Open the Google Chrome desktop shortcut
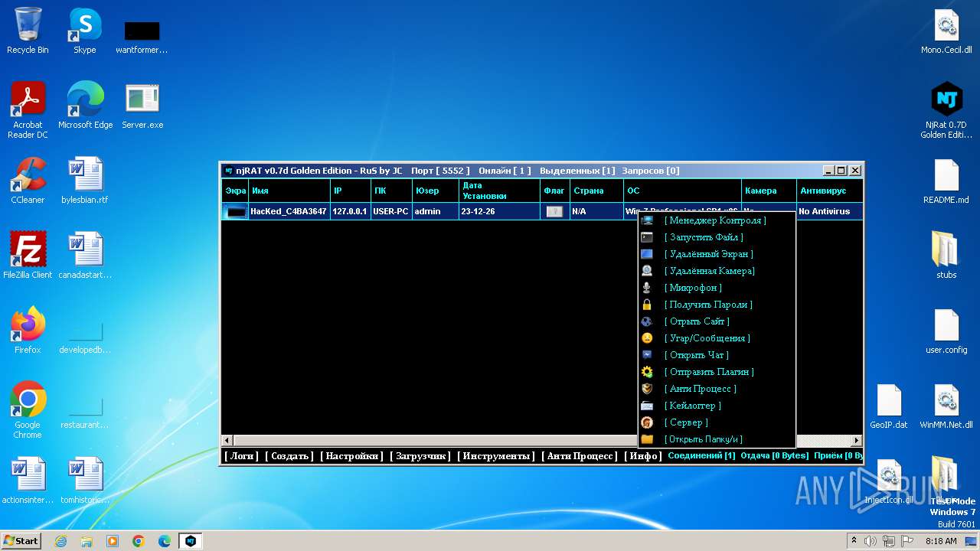 28,410
